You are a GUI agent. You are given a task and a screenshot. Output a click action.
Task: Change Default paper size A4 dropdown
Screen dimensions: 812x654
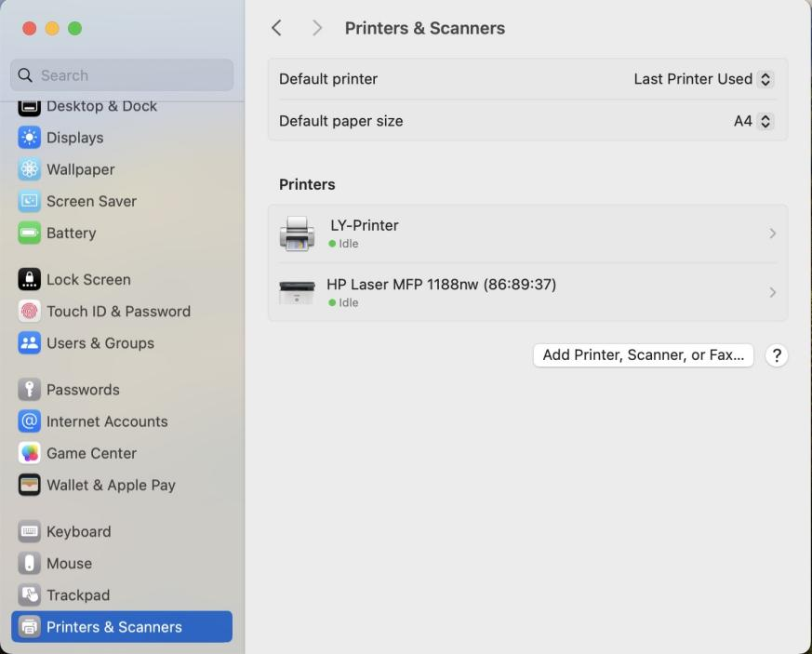[765, 121]
